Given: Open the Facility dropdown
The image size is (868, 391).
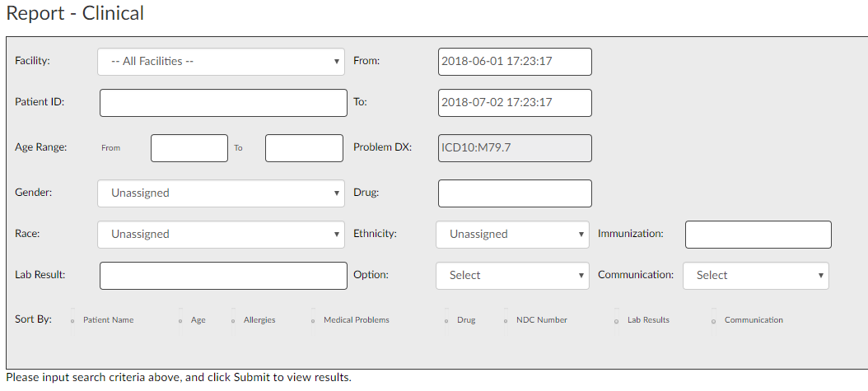Looking at the screenshot, I should 221,62.
